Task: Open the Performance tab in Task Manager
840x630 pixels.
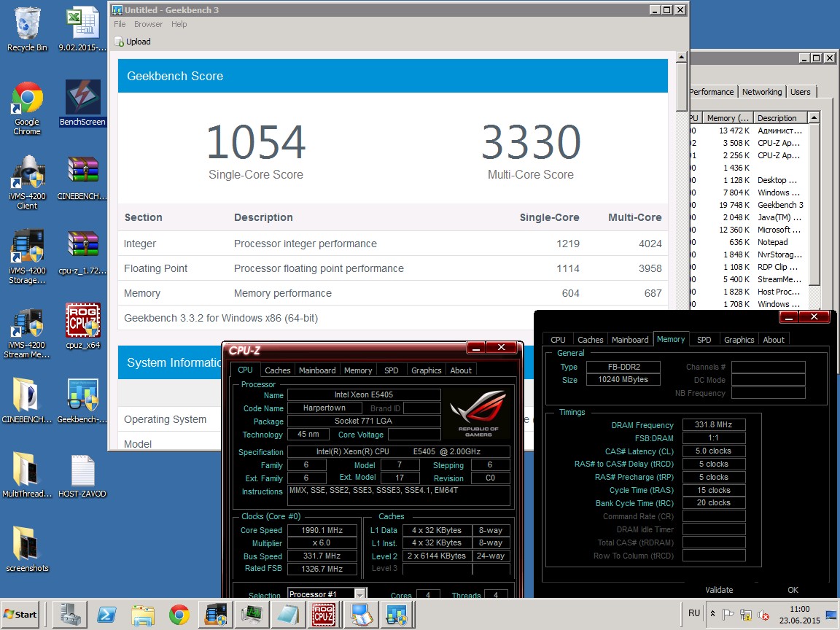Action: (x=712, y=92)
